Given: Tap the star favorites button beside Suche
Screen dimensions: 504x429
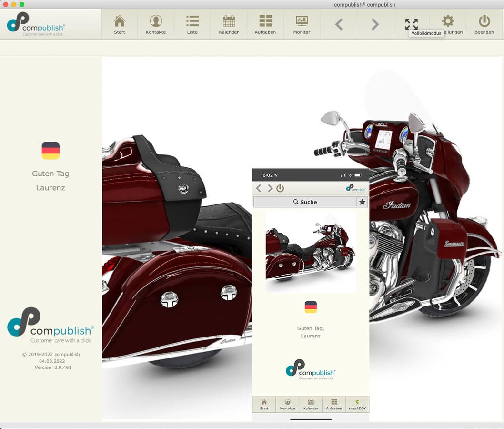Looking at the screenshot, I should [362, 202].
